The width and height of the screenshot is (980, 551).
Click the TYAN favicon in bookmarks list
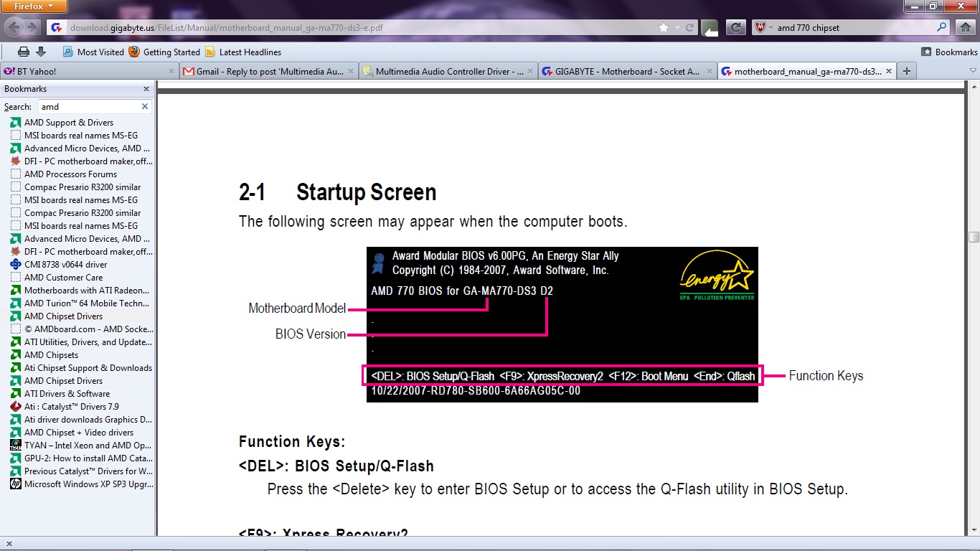(16, 446)
